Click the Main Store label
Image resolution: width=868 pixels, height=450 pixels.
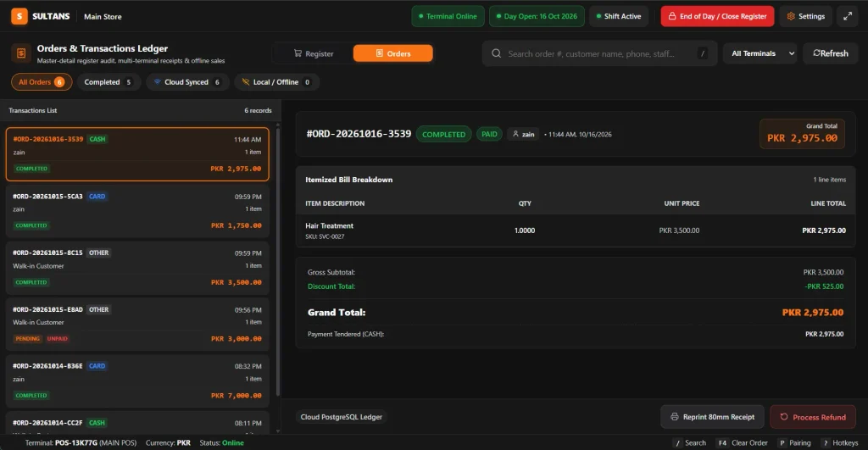coord(103,17)
